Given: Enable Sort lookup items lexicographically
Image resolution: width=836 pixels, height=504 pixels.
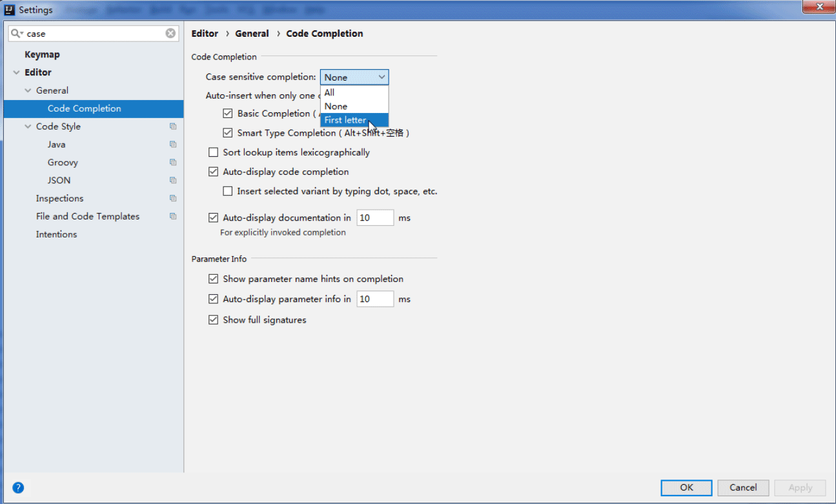Looking at the screenshot, I should (213, 153).
